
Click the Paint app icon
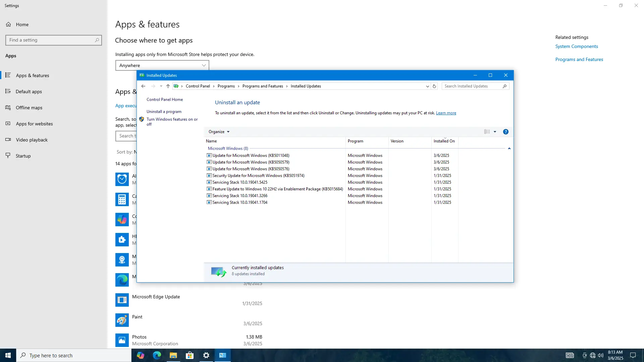(122, 320)
